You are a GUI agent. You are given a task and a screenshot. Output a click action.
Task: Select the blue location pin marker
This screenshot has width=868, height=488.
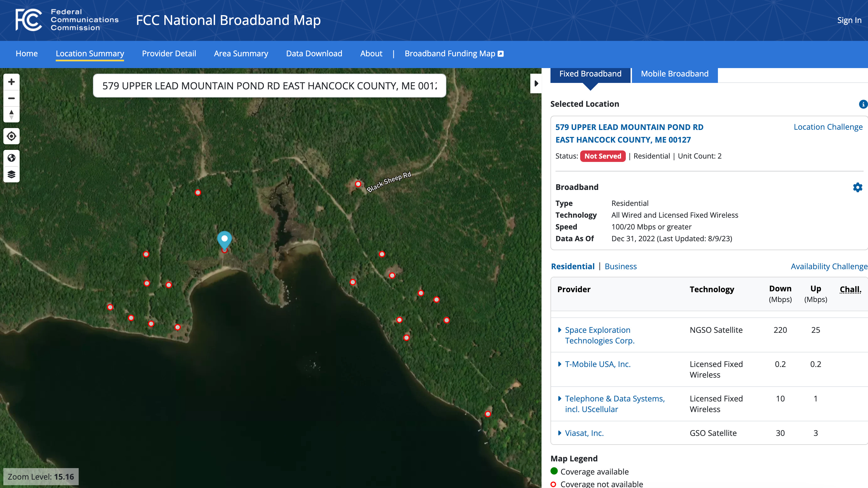tap(224, 240)
